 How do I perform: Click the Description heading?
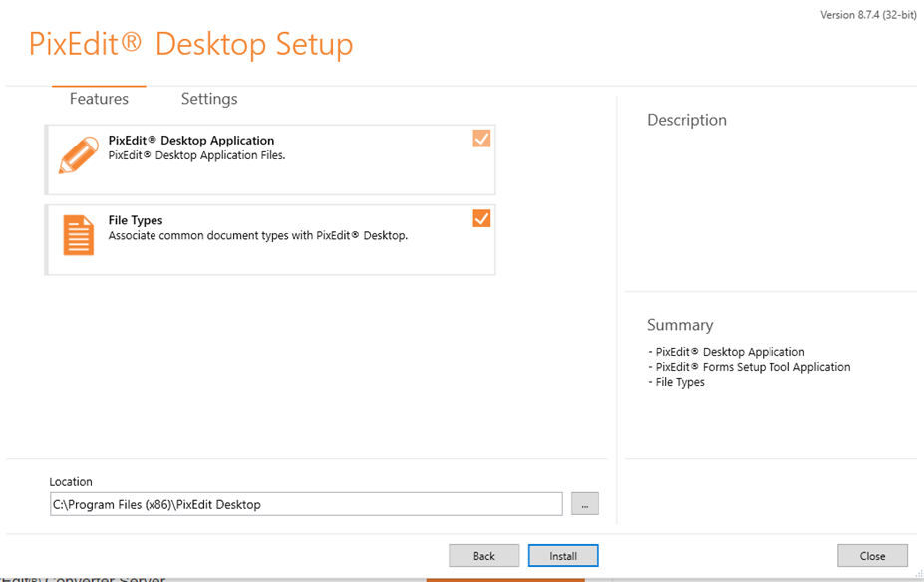(x=687, y=120)
